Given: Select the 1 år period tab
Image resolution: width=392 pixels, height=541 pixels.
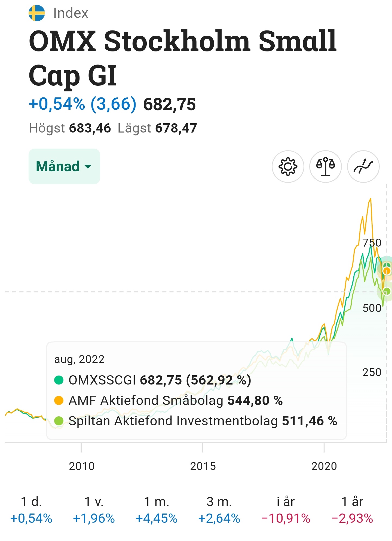Looking at the screenshot, I should 352,510.
